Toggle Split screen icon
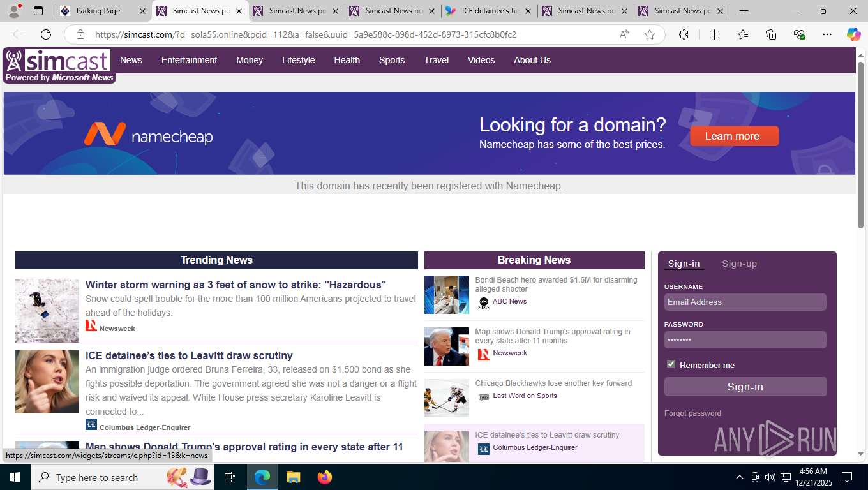Viewport: 868px width, 490px height. pyautogui.click(x=714, y=34)
